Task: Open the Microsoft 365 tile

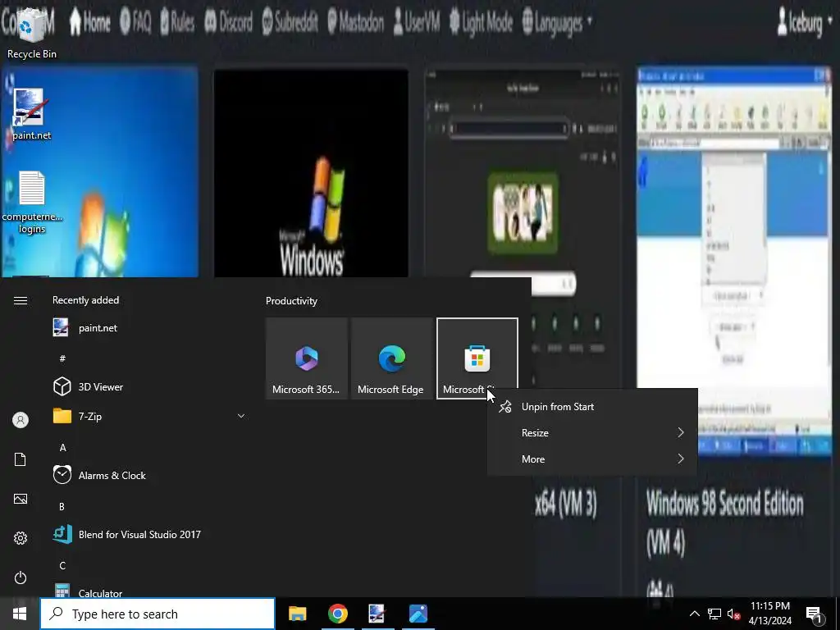Action: coord(307,358)
